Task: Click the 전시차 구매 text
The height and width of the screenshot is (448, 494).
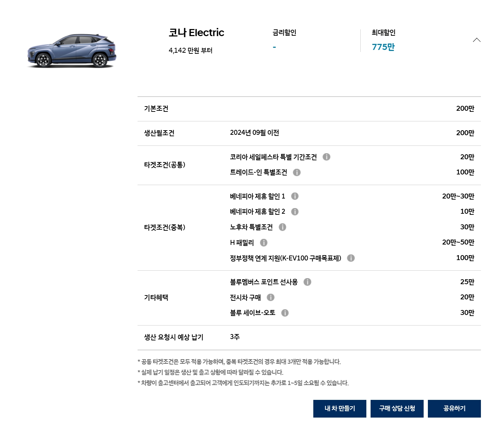Action: click(245, 298)
